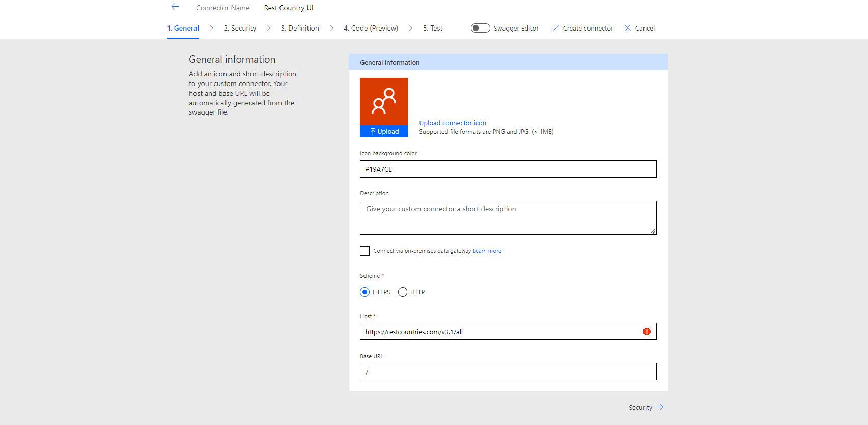The height and width of the screenshot is (425, 868).
Task: Open the 2. Security tab
Action: click(x=240, y=28)
